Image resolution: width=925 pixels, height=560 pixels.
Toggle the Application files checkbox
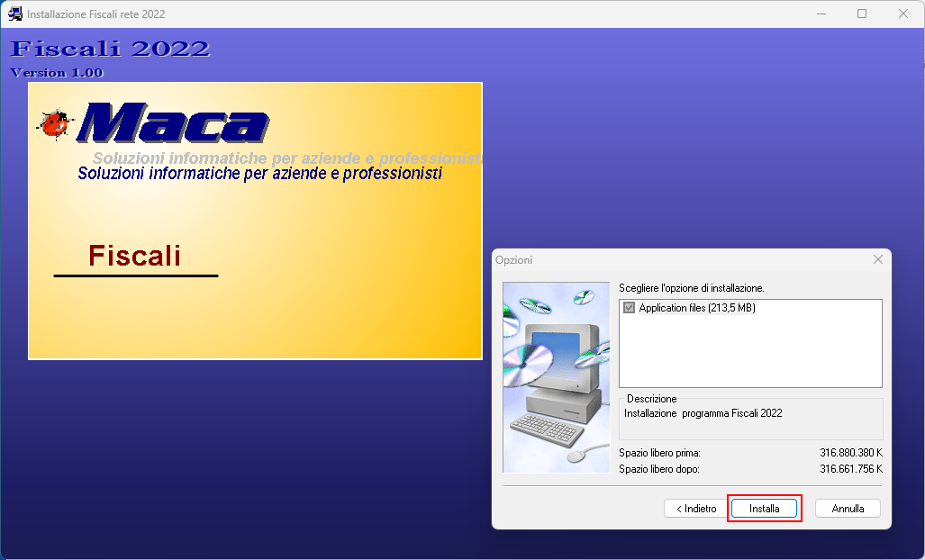point(629,308)
